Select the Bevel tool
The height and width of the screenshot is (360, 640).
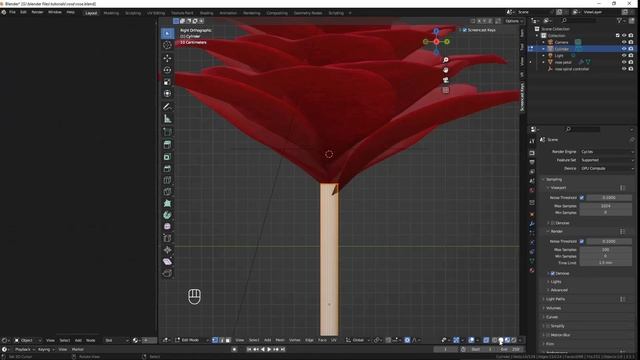(167, 168)
